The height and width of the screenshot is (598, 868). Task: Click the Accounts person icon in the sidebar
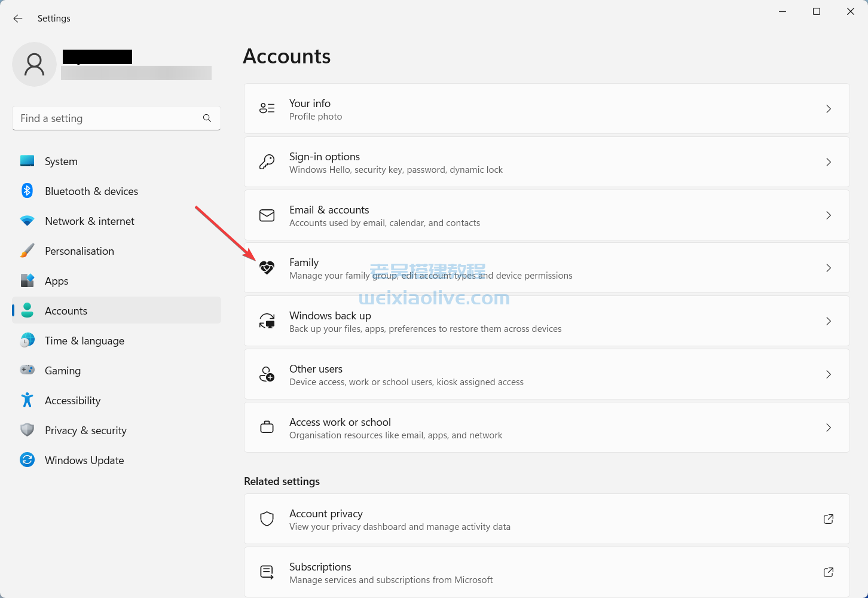click(x=27, y=310)
